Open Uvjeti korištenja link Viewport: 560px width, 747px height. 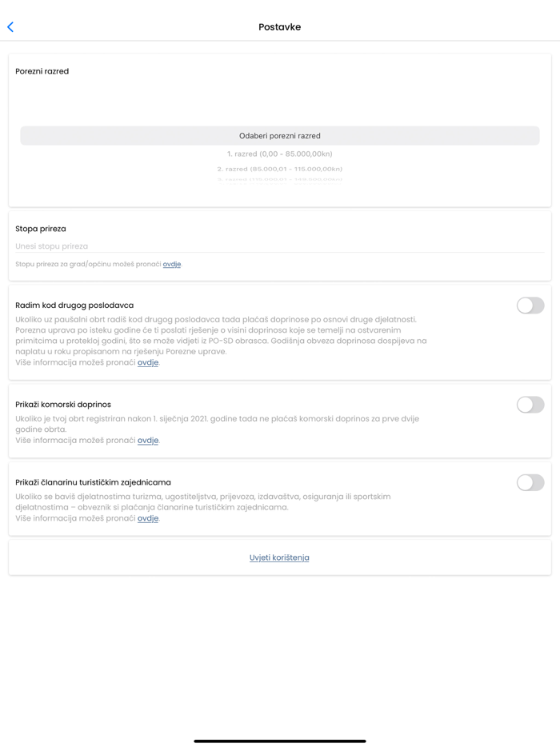279,557
